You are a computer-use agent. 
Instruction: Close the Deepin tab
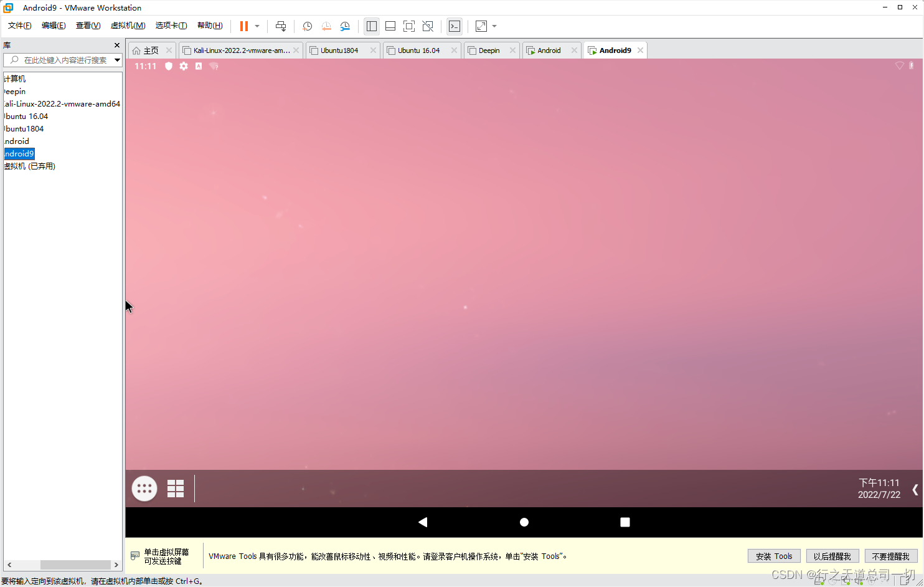coord(512,50)
